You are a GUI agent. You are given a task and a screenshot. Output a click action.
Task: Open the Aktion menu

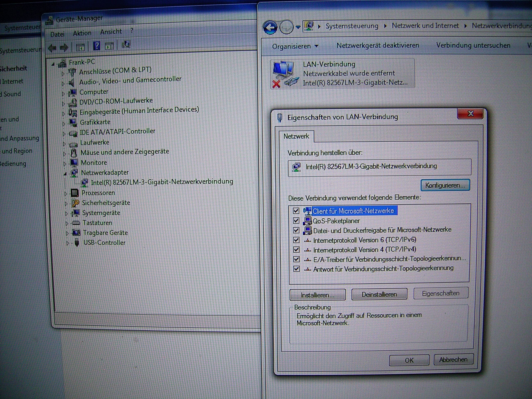click(82, 33)
